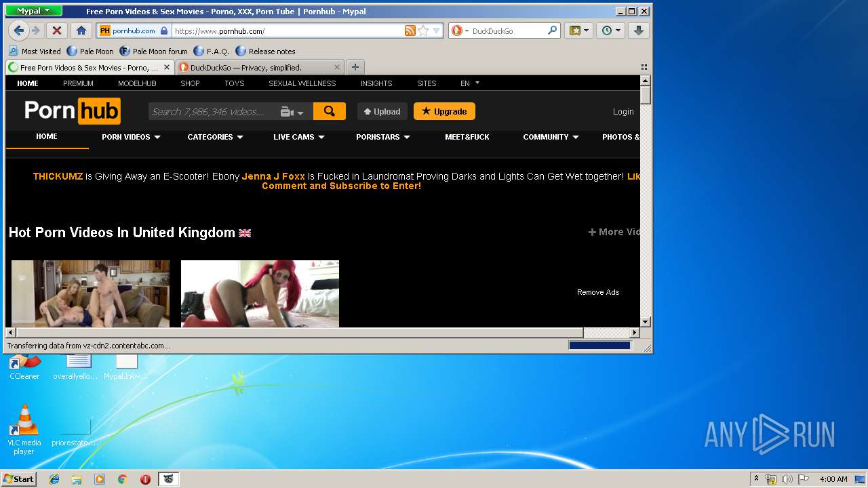Stop loading with the red X button
The image size is (868, 488).
pyautogui.click(x=57, y=30)
